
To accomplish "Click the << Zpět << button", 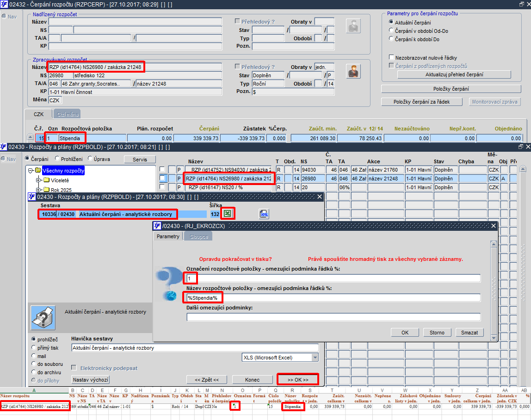I will pos(207,380).
